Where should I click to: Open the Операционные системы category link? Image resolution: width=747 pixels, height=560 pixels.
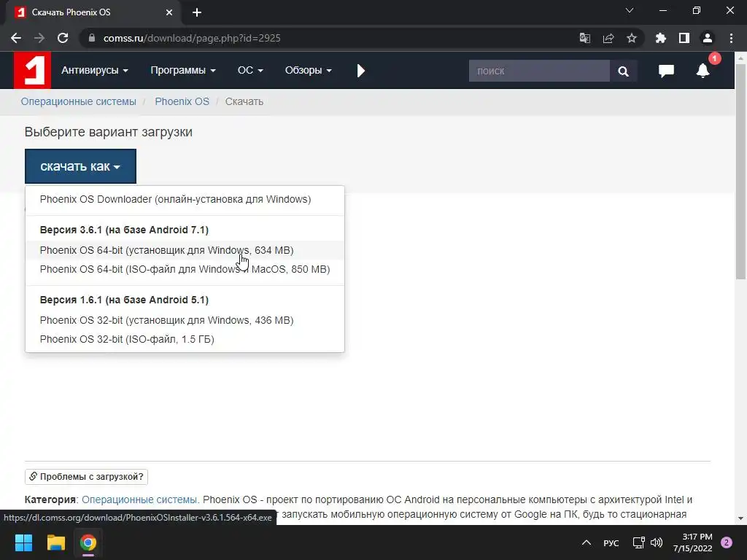[139, 499]
